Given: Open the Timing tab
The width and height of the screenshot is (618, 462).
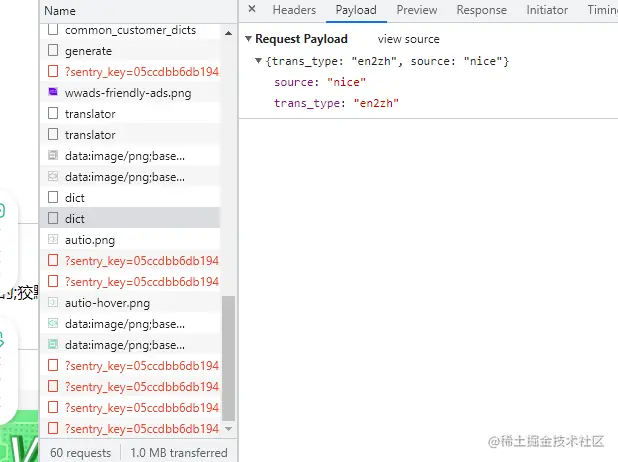Looking at the screenshot, I should click(x=603, y=10).
